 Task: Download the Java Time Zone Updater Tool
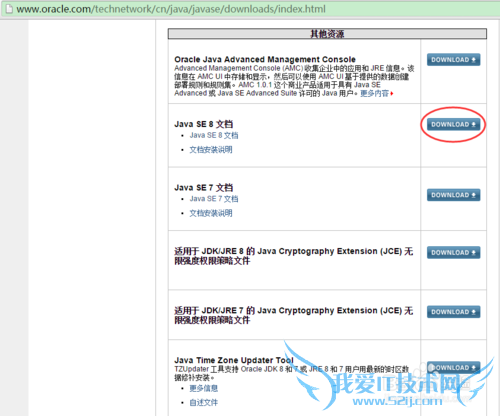click(x=453, y=368)
